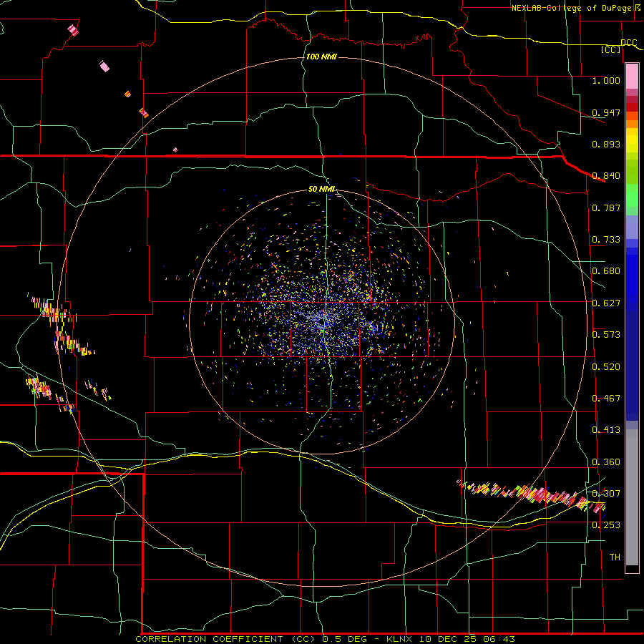Click the KLNX station identifier in caption
Viewport: 644px width, 644px height.
pos(400,639)
